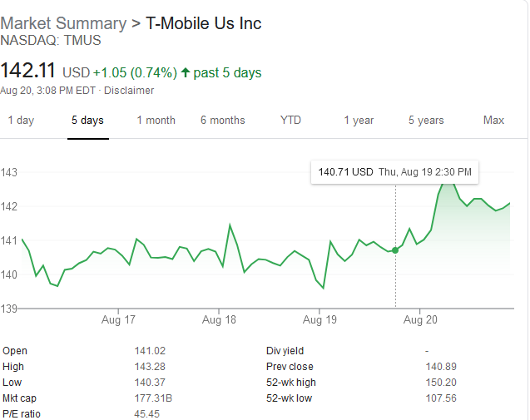Click the 140.71 USD price tooltip
This screenshot has height=420, width=530.
pos(346,172)
